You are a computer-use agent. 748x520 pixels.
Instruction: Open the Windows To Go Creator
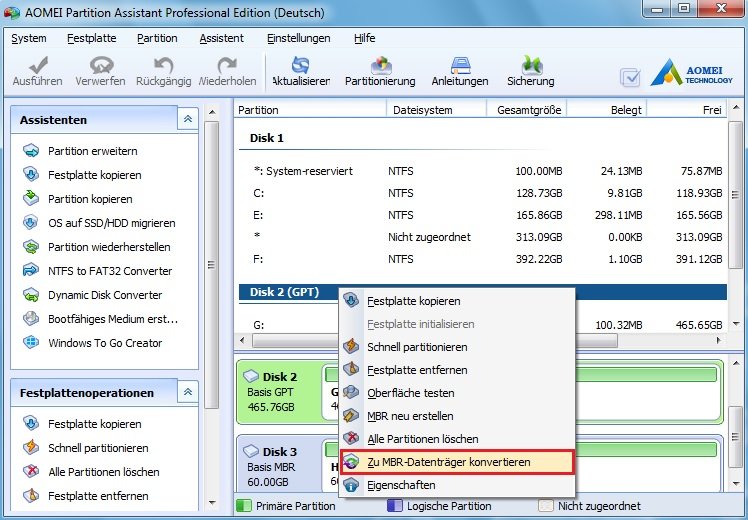click(105, 343)
